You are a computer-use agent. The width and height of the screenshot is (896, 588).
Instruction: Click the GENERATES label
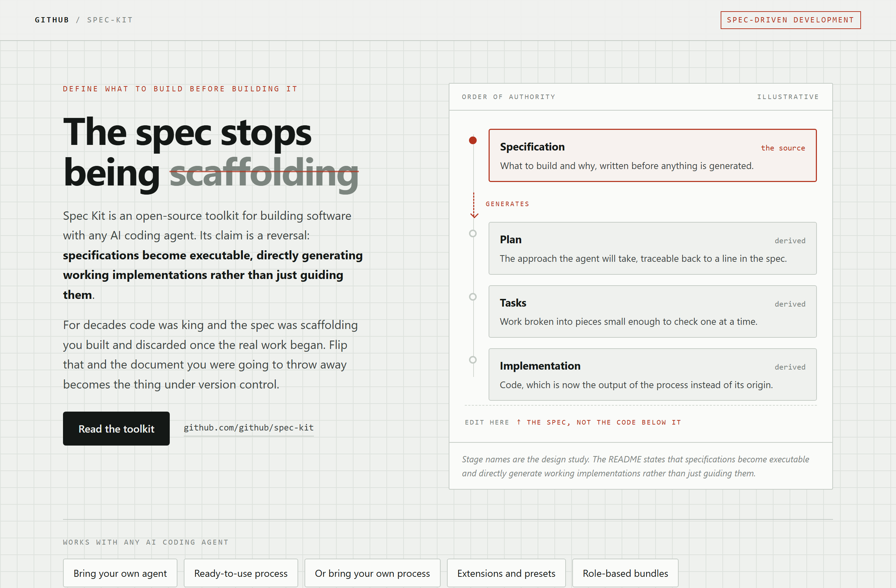click(x=507, y=204)
